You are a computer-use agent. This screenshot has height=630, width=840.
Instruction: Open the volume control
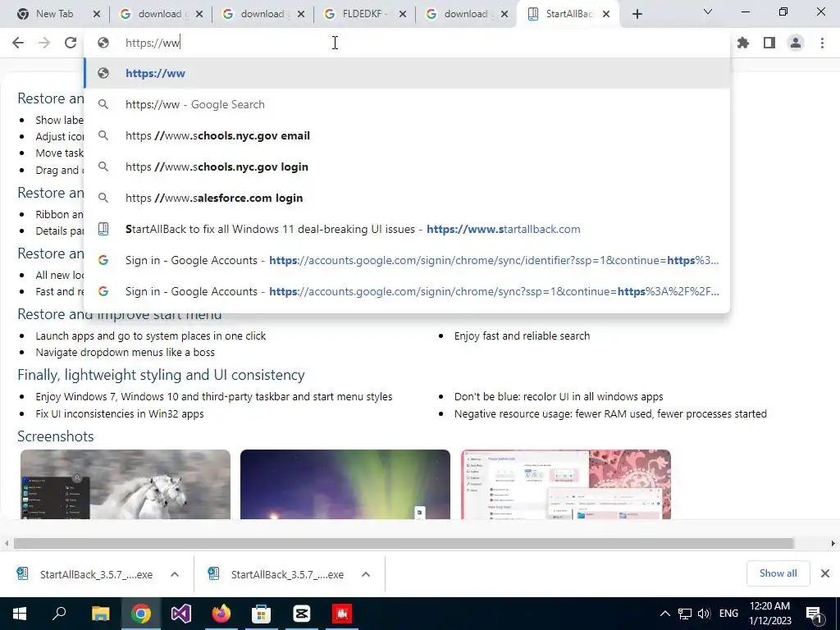point(704,614)
